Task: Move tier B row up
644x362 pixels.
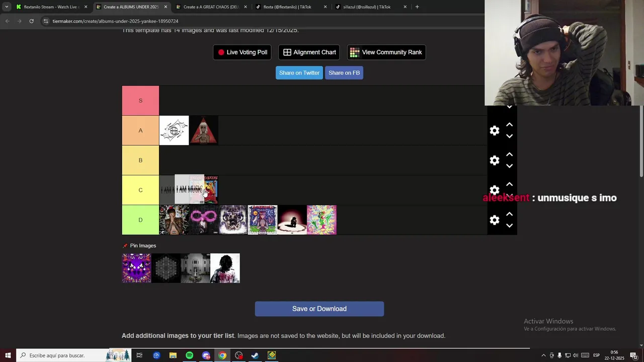Action: [x=509, y=154]
